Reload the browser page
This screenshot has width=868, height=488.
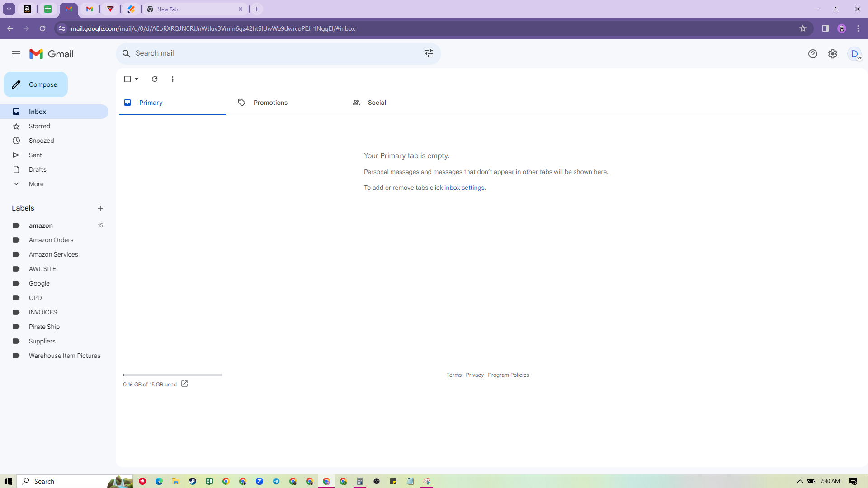click(42, 28)
